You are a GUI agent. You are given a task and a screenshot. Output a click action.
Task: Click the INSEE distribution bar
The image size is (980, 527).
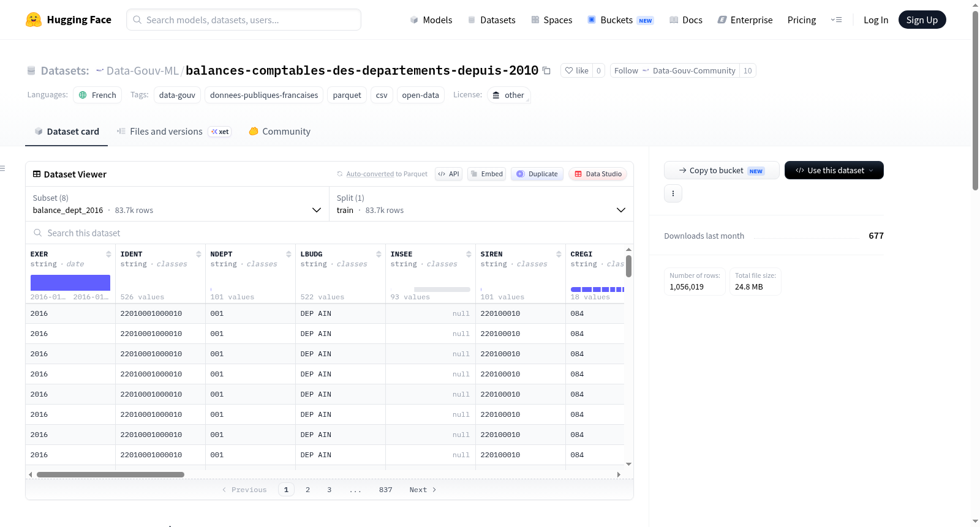coord(442,290)
